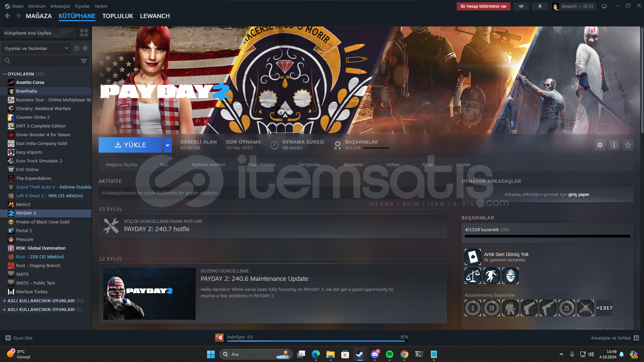Viewport: 644px width, 362px height.
Task: Click the locked 25 achievement badge
Action: tap(567, 308)
